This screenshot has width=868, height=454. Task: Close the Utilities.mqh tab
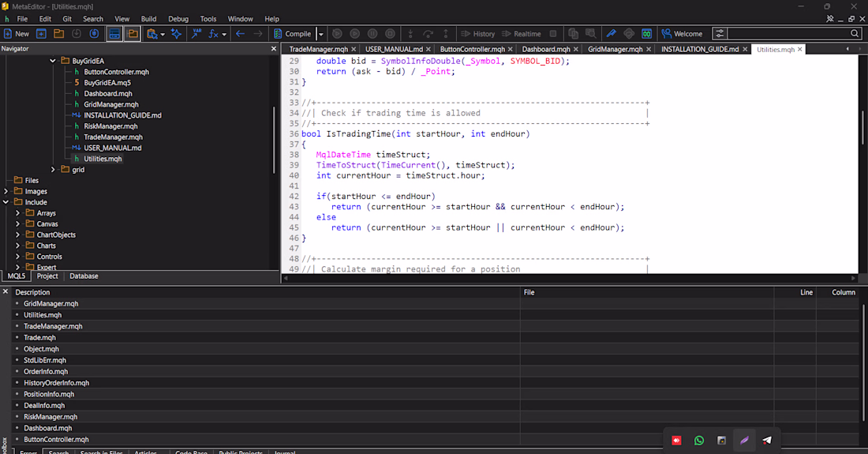tap(800, 49)
